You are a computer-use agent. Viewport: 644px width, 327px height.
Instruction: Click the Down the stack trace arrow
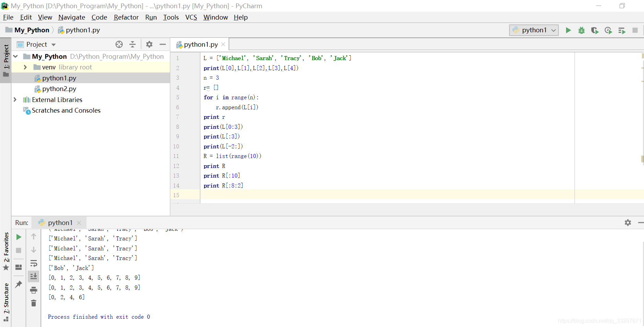(34, 250)
